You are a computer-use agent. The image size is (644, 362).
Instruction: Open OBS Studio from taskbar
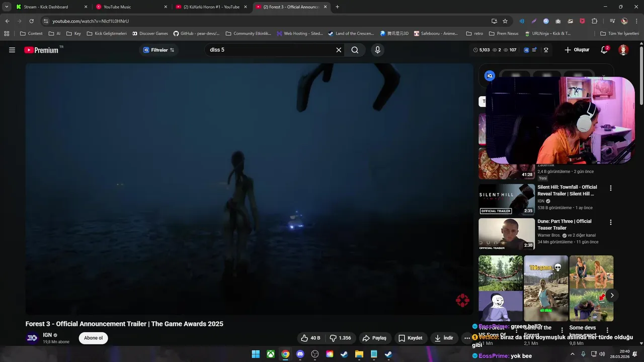(x=315, y=354)
